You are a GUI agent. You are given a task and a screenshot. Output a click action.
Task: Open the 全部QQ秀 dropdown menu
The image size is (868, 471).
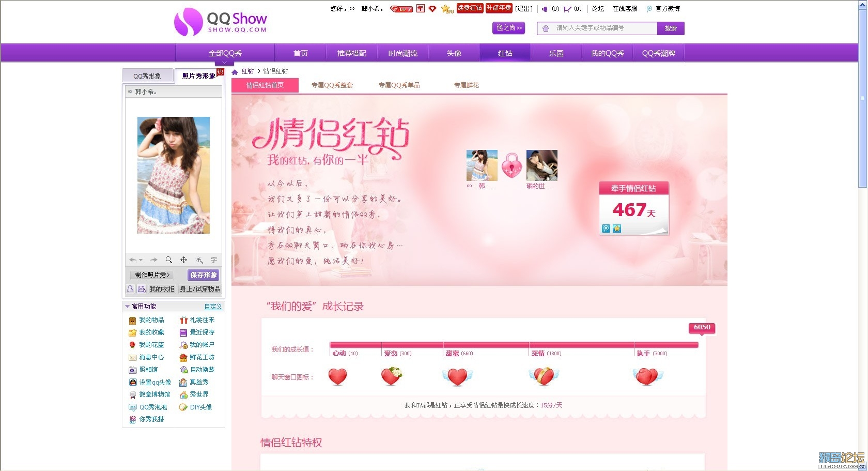coord(225,54)
